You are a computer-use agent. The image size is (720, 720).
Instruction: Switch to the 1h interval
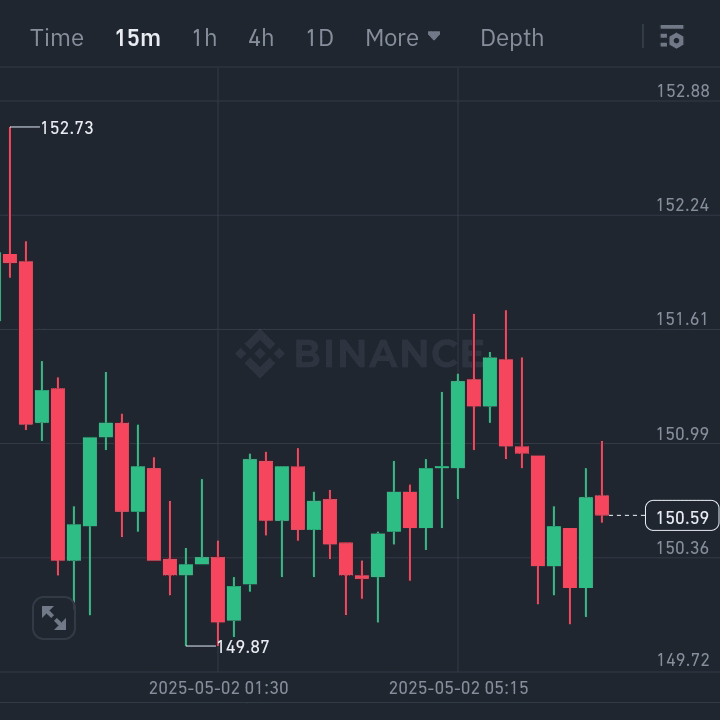[x=204, y=38]
